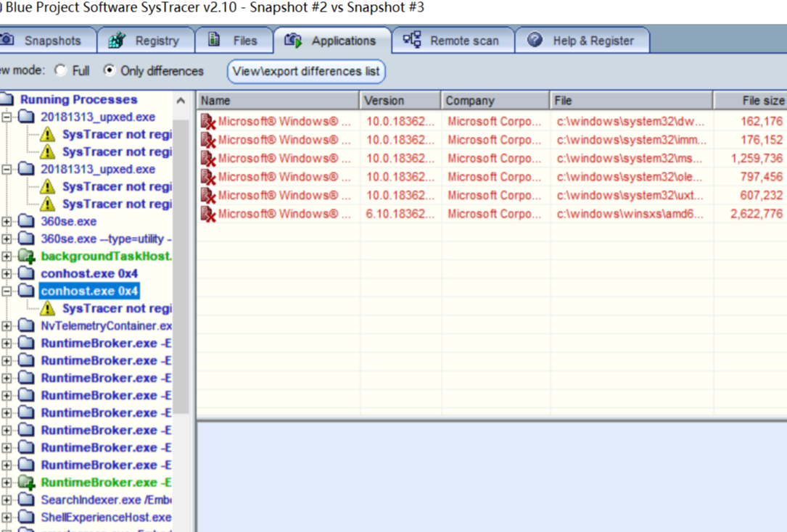Open the Remote scan tab

(453, 41)
